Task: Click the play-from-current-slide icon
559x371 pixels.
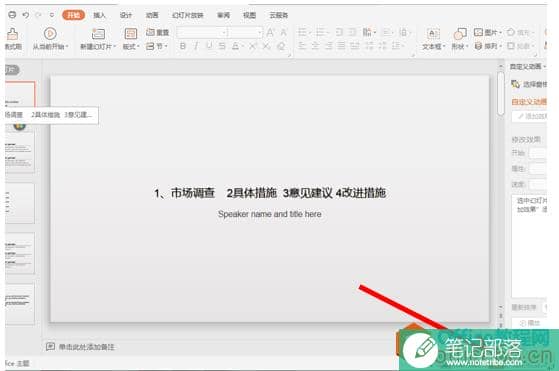Action: pos(50,34)
